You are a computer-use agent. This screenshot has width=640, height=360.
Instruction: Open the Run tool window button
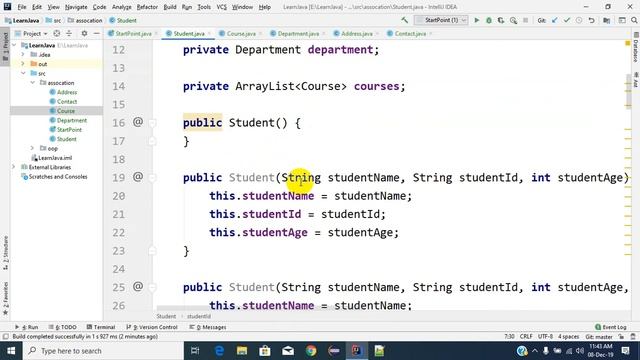point(27,327)
